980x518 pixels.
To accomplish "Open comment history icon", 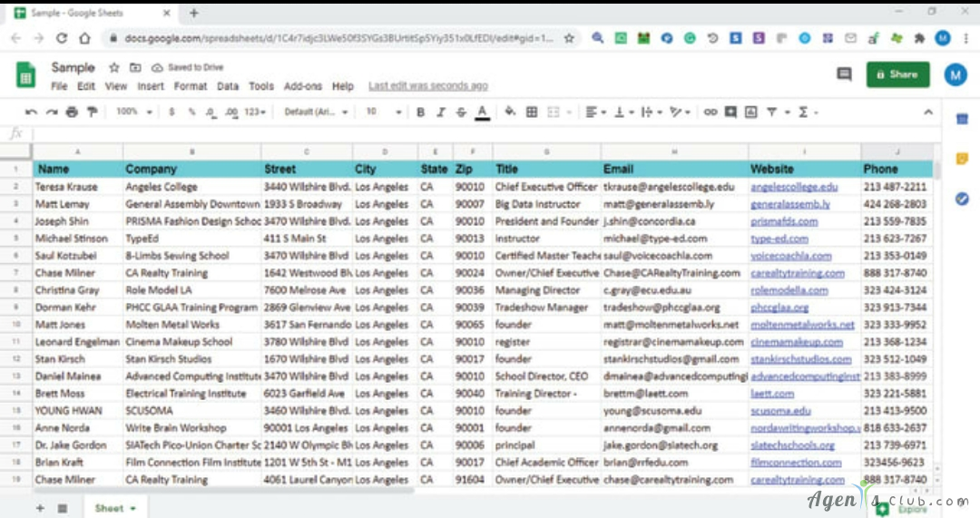I will click(x=845, y=74).
